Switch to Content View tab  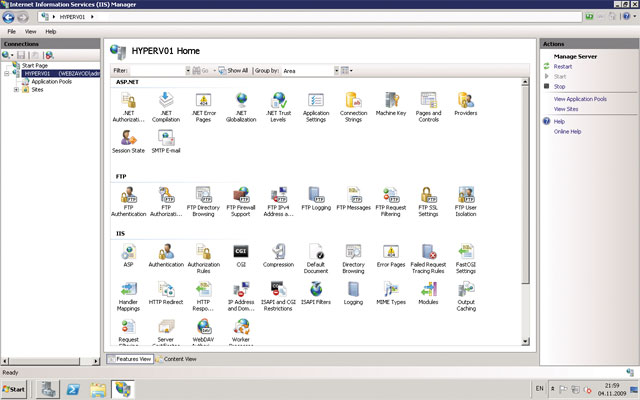176,359
